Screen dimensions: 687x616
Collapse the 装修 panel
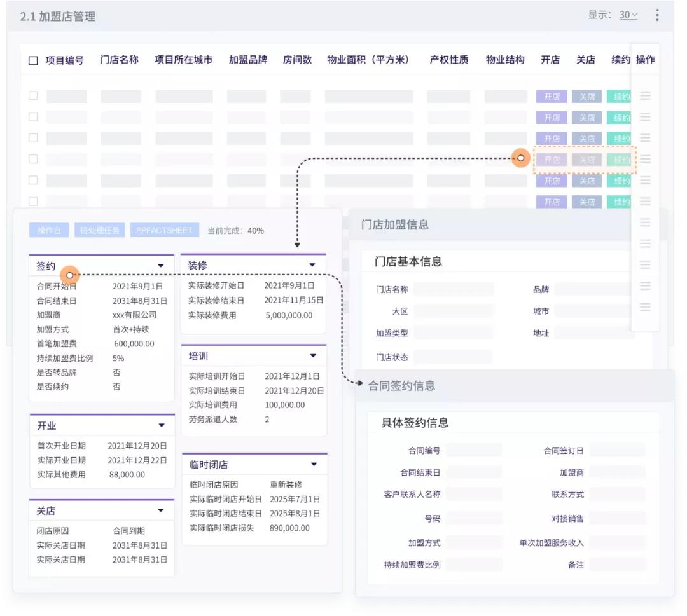(x=312, y=263)
